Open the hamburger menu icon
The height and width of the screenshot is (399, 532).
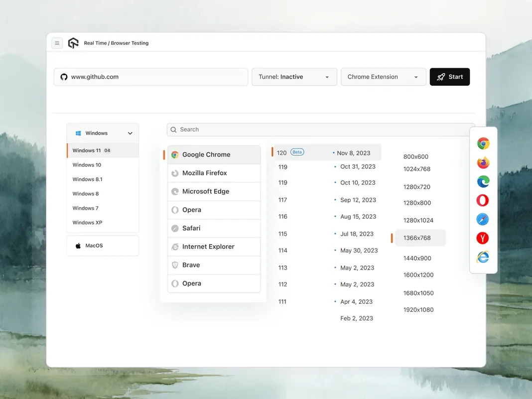(x=57, y=43)
